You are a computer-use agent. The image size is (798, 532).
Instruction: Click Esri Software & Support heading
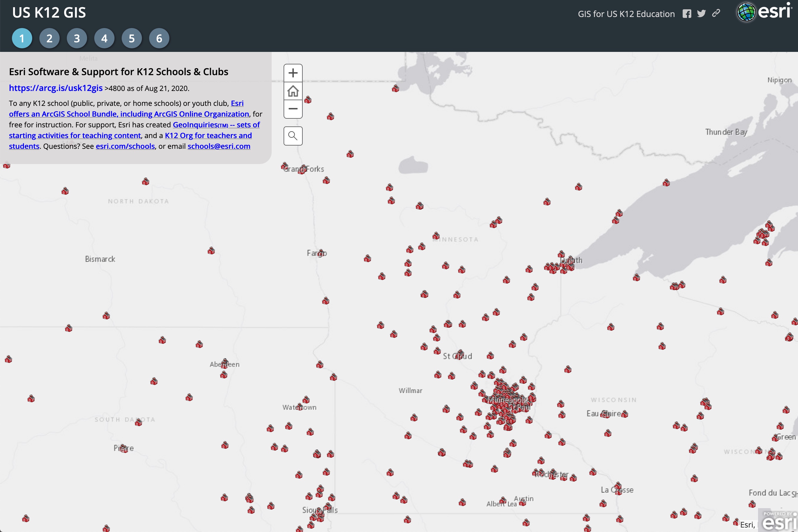pyautogui.click(x=118, y=72)
